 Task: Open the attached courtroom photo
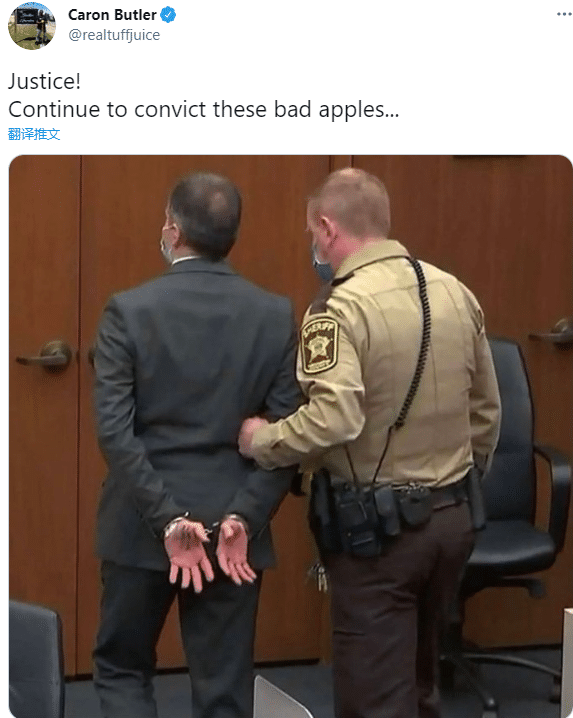290,436
